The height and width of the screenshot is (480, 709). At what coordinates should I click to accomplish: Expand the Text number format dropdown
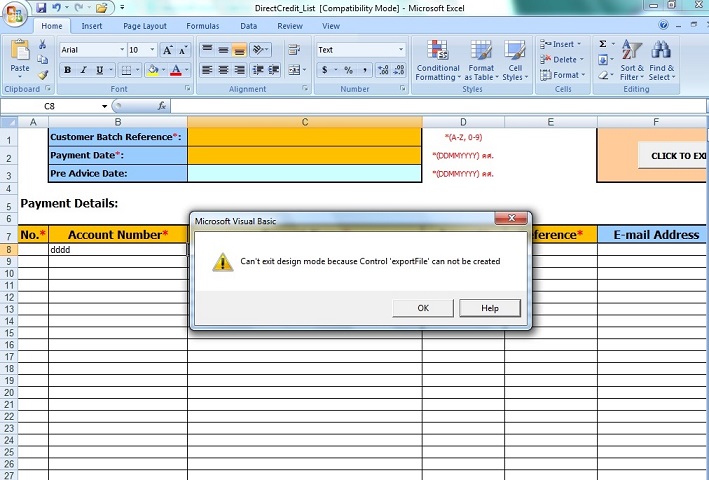(401, 49)
